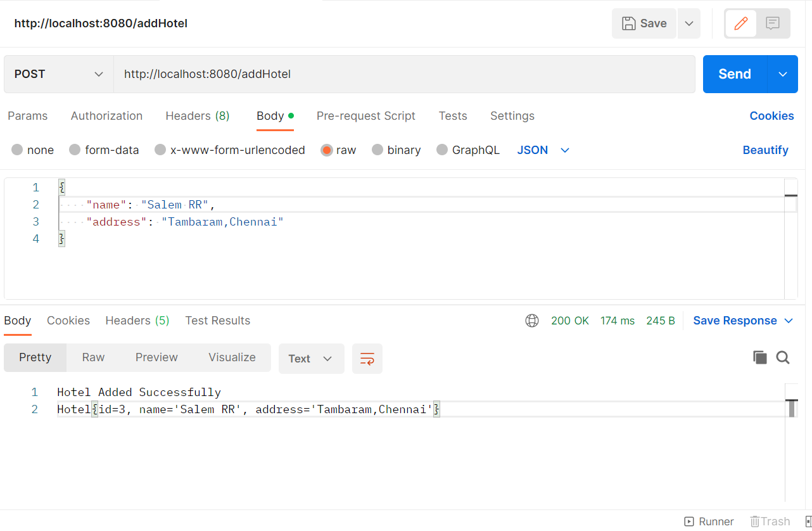
Task: Click the request URL input field
Action: [x=405, y=74]
